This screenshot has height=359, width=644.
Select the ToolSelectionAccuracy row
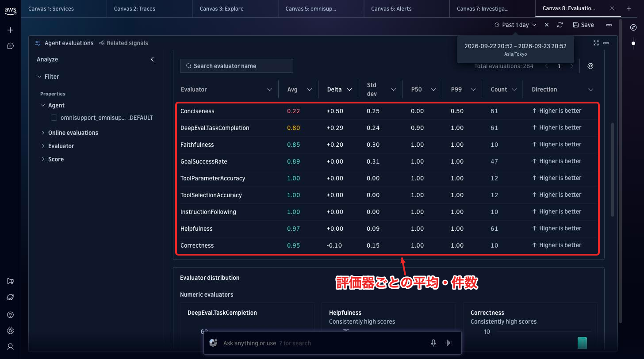387,195
